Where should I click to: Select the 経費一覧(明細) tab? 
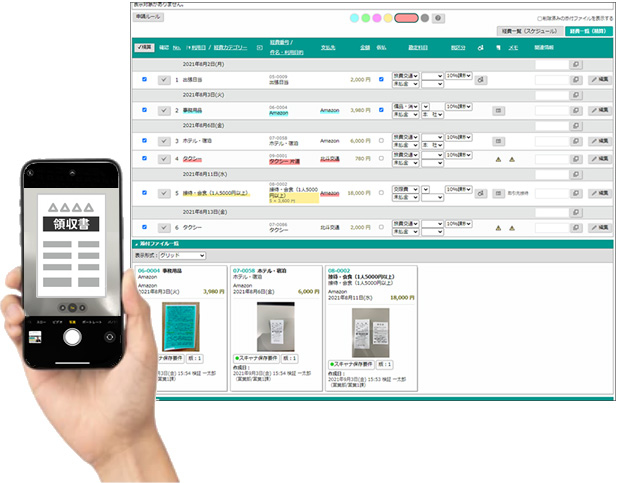[588, 31]
